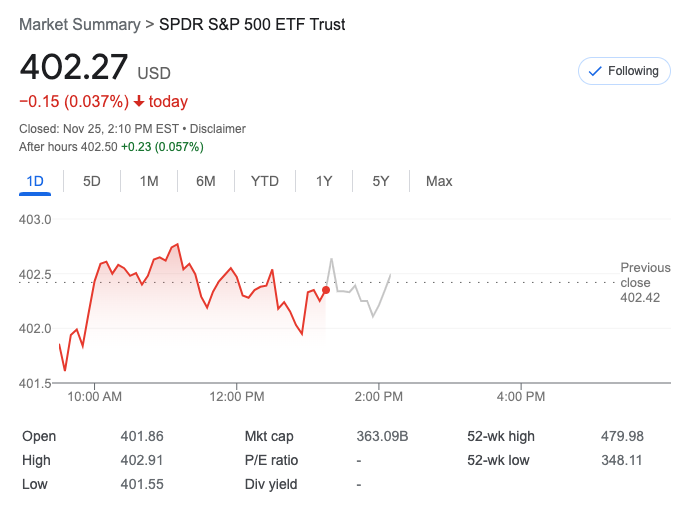Click the red down arrow beside today

[138, 102]
